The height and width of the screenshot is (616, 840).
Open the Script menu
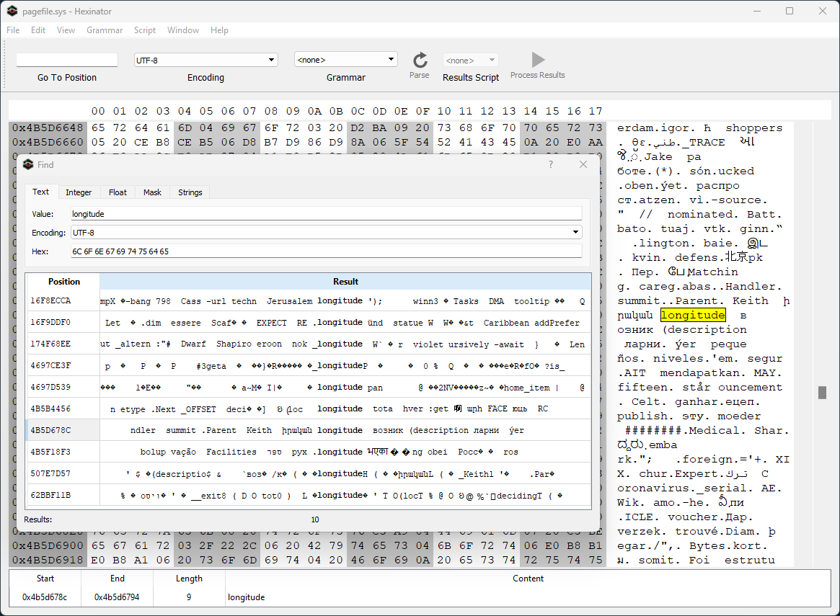(145, 30)
